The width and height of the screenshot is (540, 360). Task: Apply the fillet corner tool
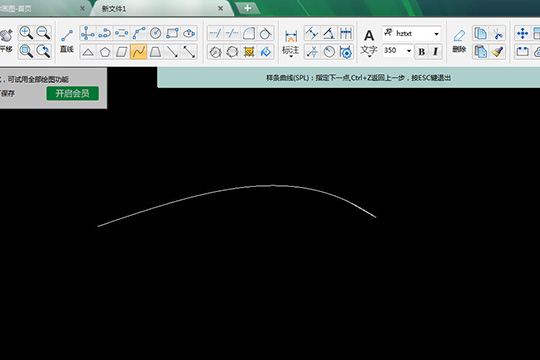point(249,33)
